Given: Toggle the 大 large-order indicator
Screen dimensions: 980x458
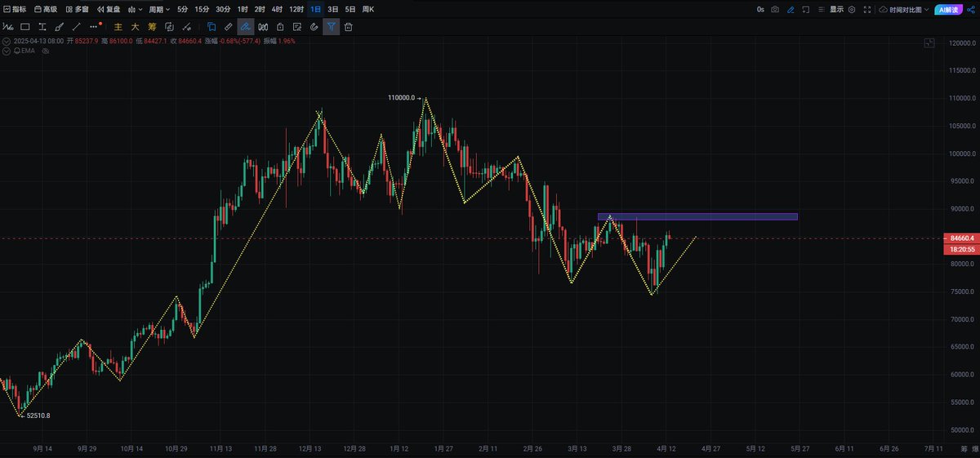Looking at the screenshot, I should pyautogui.click(x=136, y=26).
